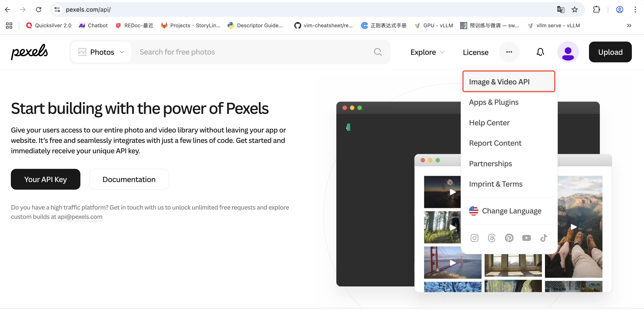Open the Documentation page
Screen dimensions: 644x310
click(x=129, y=179)
